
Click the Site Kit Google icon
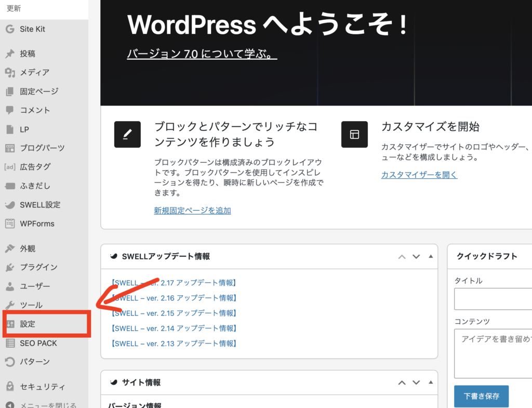(10, 29)
